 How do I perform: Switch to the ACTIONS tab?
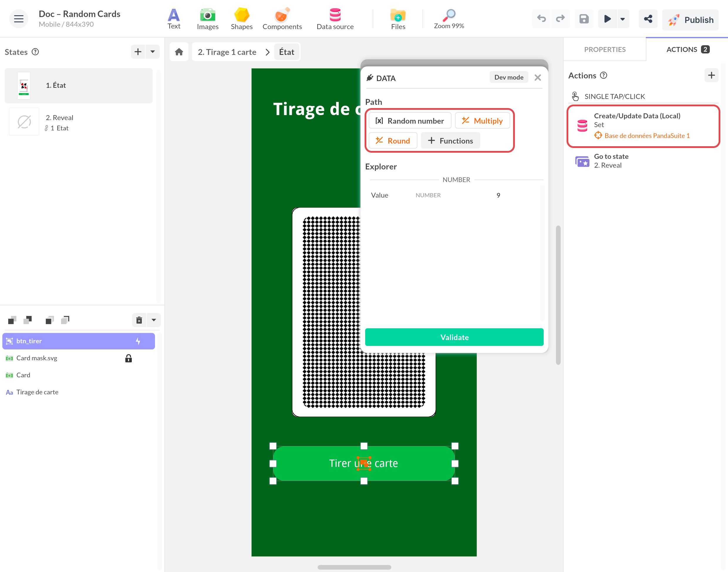pos(687,50)
